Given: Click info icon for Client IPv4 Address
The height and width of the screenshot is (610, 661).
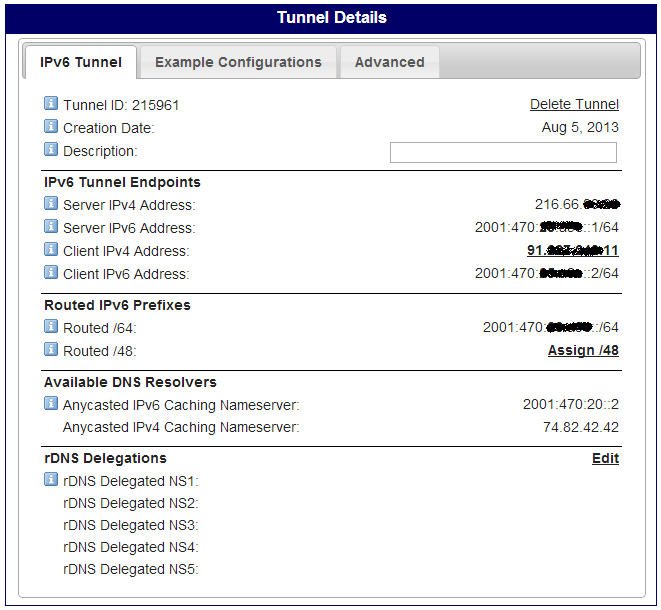Looking at the screenshot, I should [x=51, y=250].
